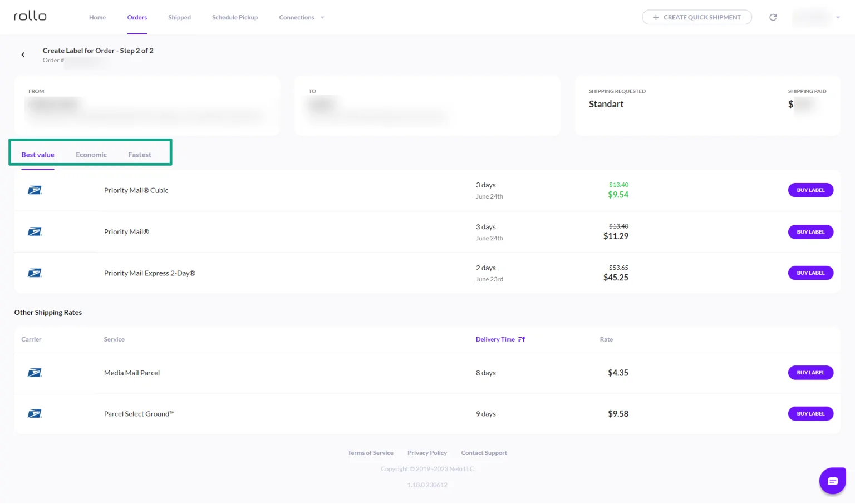This screenshot has height=504, width=855.
Task: Buy label for Priority Mail Cubic
Action: pos(810,190)
